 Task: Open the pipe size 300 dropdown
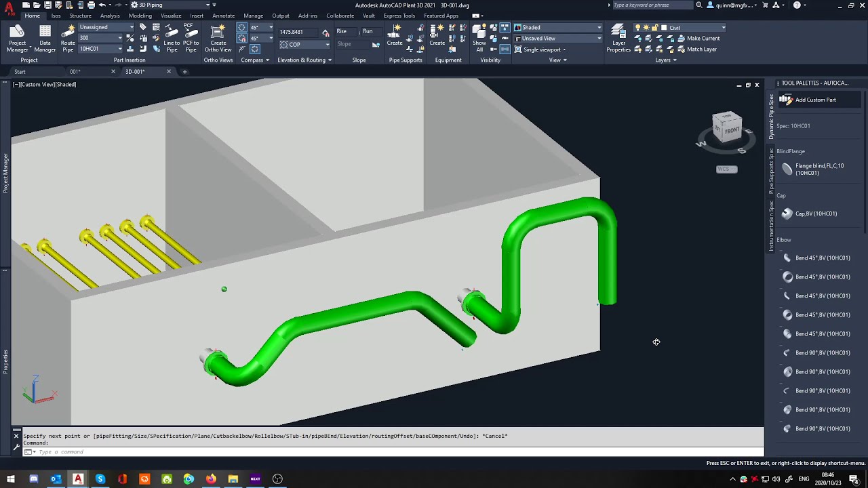coord(101,39)
